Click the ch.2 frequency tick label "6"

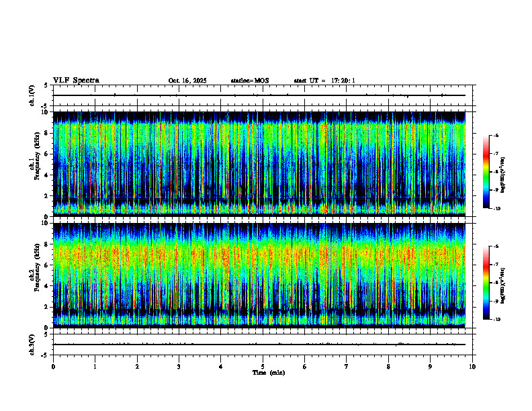[46, 265]
